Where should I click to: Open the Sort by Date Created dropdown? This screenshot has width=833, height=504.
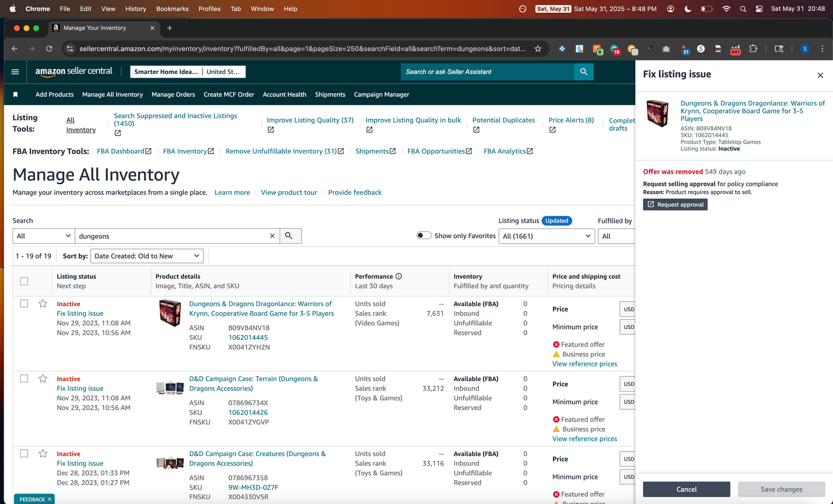147,256
